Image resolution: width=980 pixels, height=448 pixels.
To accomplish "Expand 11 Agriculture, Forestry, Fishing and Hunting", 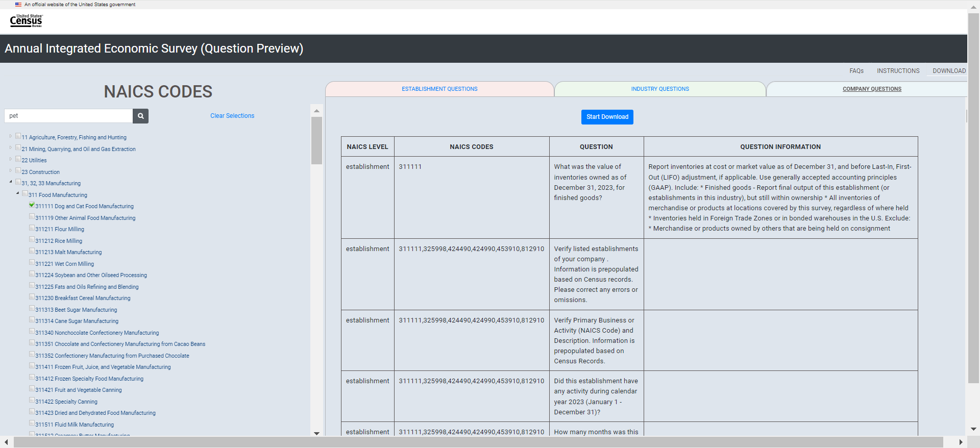I will tap(11, 136).
